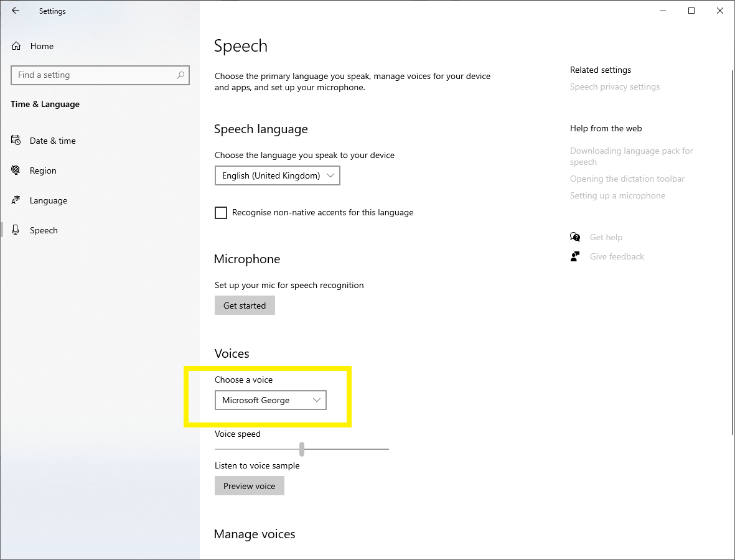
Task: Click the Get started microphone setup button
Action: (244, 305)
